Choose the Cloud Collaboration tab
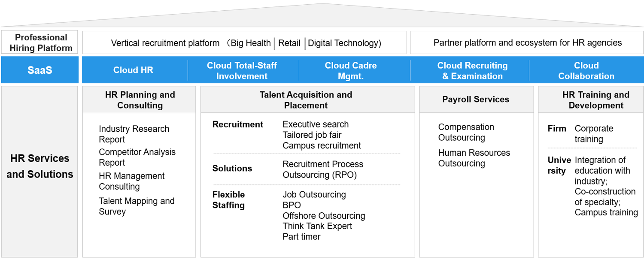The width and height of the screenshot is (644, 263). [x=586, y=71]
